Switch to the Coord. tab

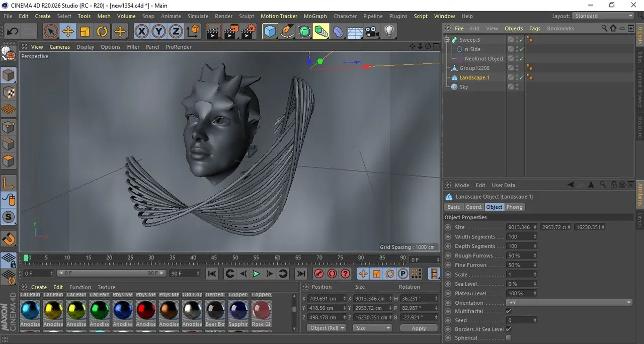pos(474,207)
